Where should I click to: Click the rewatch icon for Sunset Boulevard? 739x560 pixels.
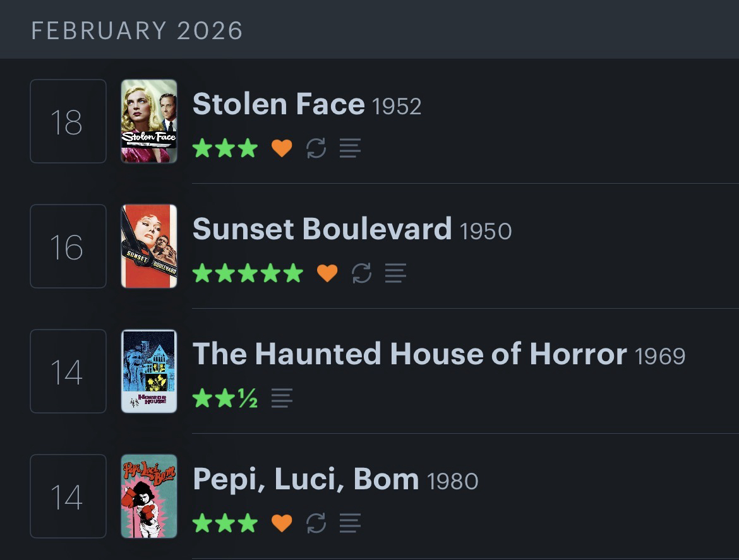[x=361, y=273]
